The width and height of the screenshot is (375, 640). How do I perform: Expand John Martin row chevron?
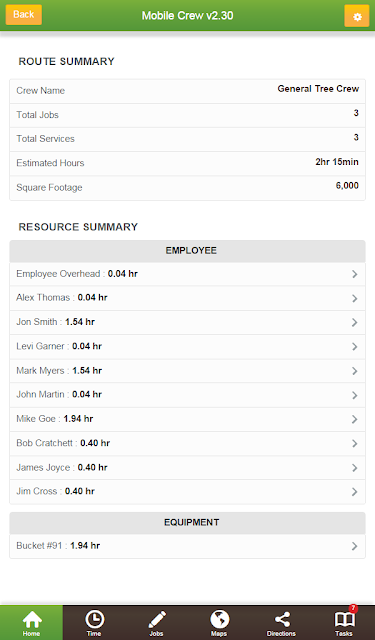pos(355,395)
